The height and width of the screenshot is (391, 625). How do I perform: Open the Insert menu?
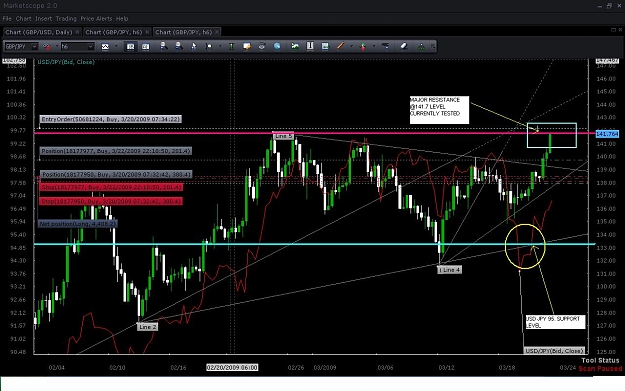(x=43, y=19)
